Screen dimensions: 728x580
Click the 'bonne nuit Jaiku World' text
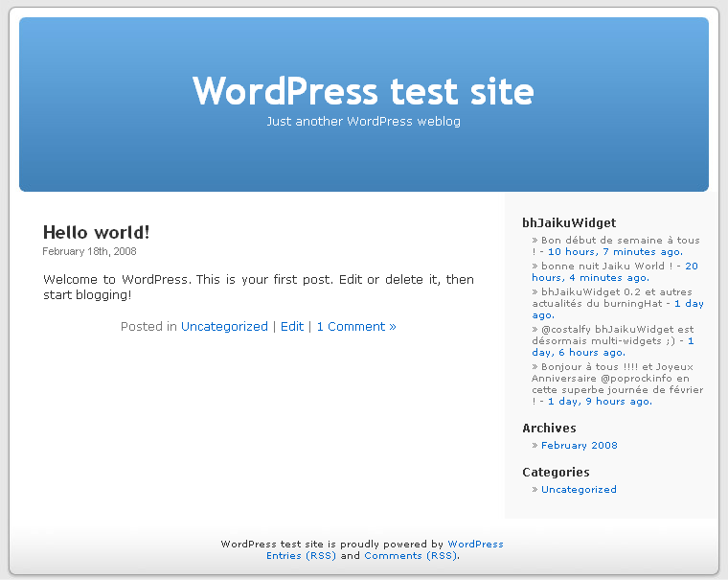[603, 266]
